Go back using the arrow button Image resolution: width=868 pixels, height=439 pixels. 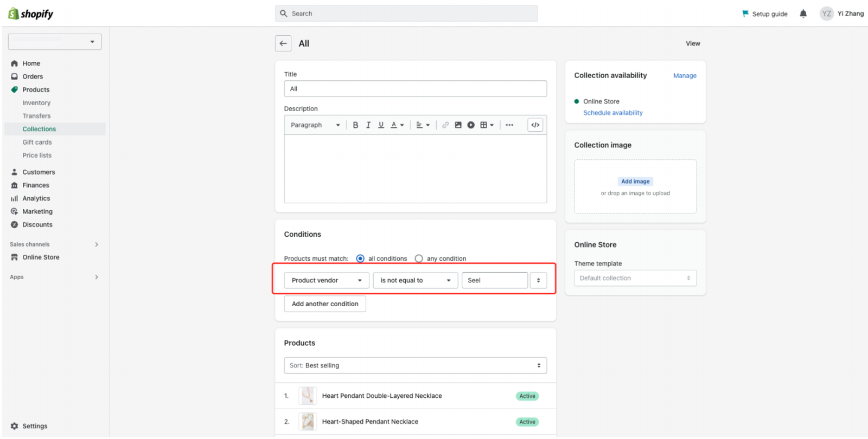pos(283,43)
